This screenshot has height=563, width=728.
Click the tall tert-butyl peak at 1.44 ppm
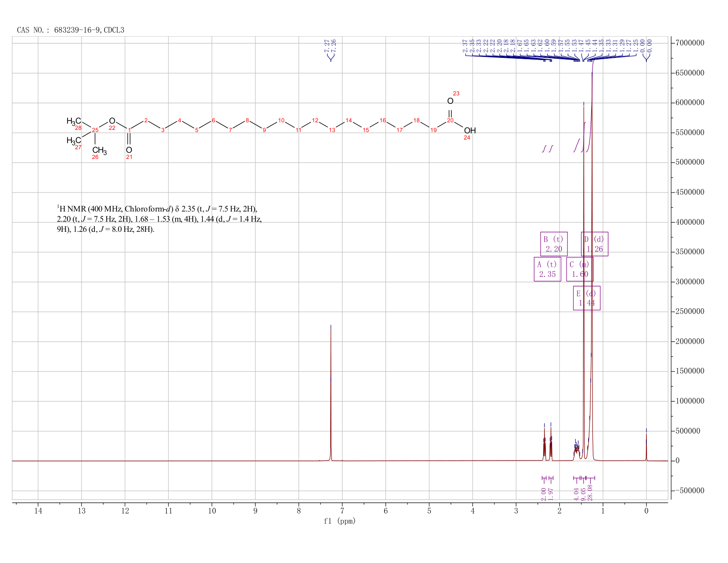click(584, 283)
